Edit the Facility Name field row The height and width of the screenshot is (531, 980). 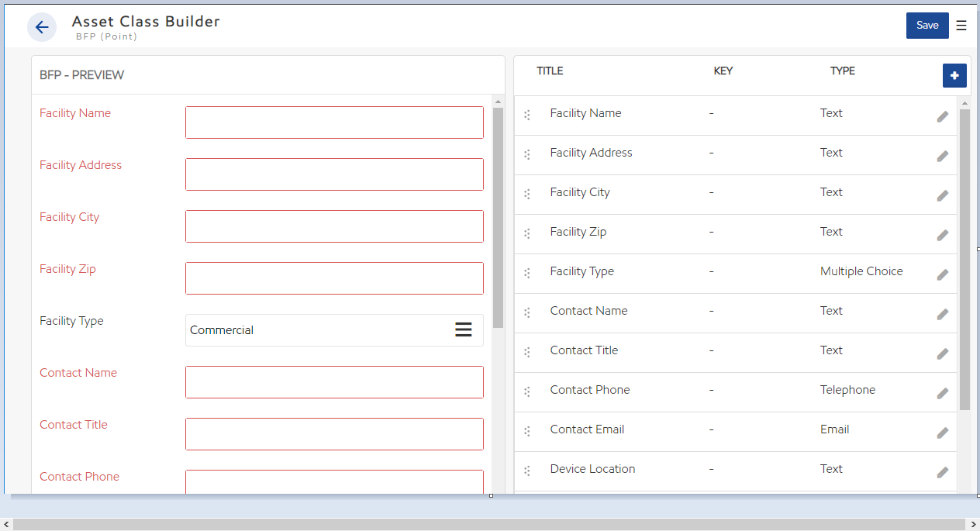coord(942,116)
